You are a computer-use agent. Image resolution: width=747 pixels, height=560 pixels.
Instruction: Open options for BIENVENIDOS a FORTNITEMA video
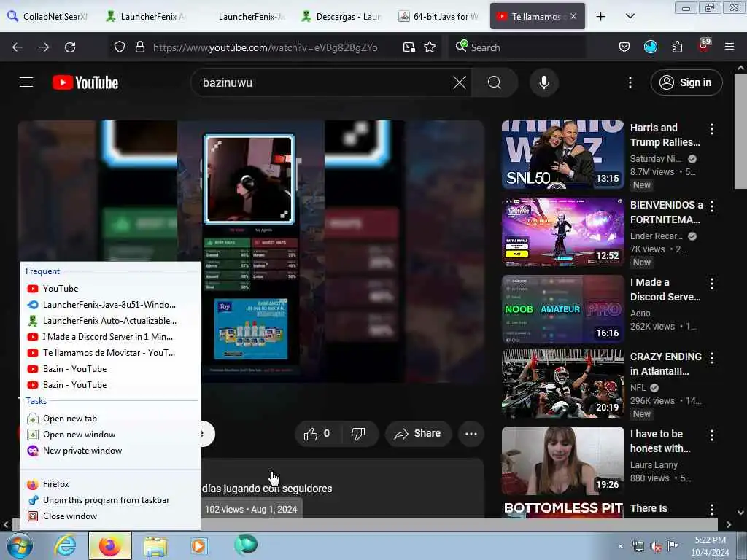tap(712, 206)
